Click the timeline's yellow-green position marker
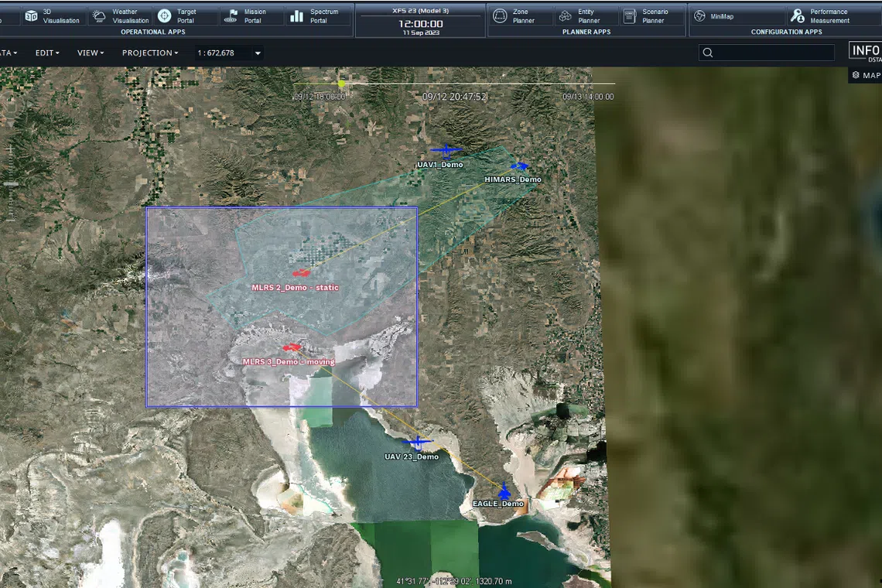Screen dimensions: 882x588 [x=341, y=83]
